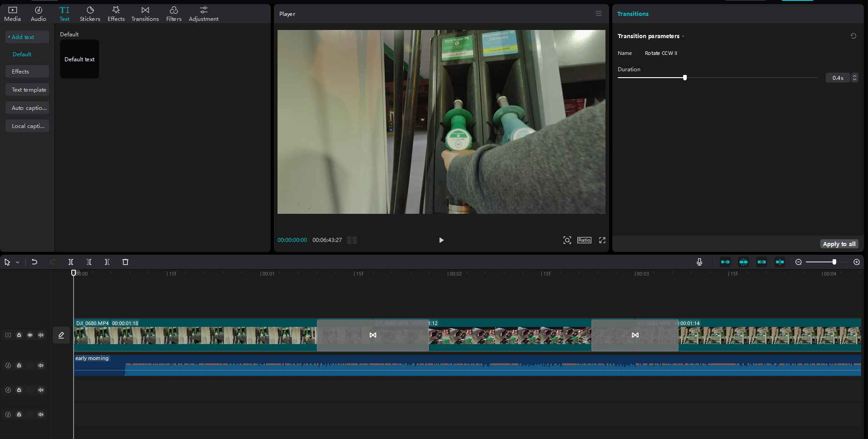Click the Split clip icon in timeline toolbar
Viewport: 868px width, 439px height.
[71, 262]
